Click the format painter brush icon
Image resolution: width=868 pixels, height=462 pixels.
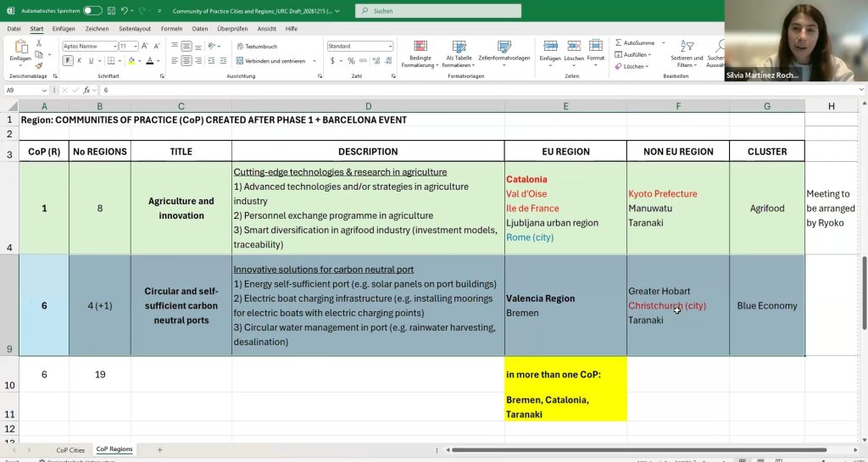tap(39, 65)
